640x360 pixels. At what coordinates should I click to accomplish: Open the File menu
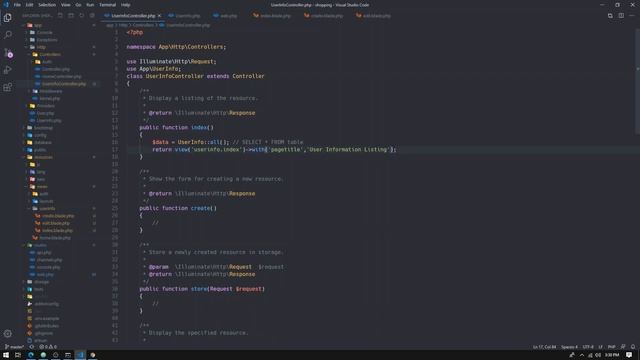17,5
